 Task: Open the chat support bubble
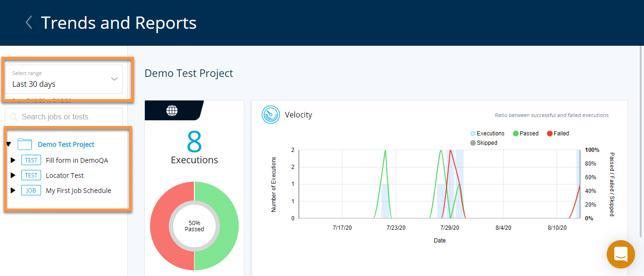coord(621,254)
